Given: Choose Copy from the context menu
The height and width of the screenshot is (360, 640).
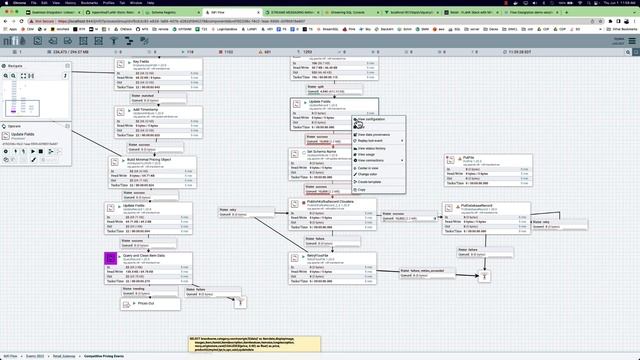Looking at the screenshot, I should [x=378, y=190].
